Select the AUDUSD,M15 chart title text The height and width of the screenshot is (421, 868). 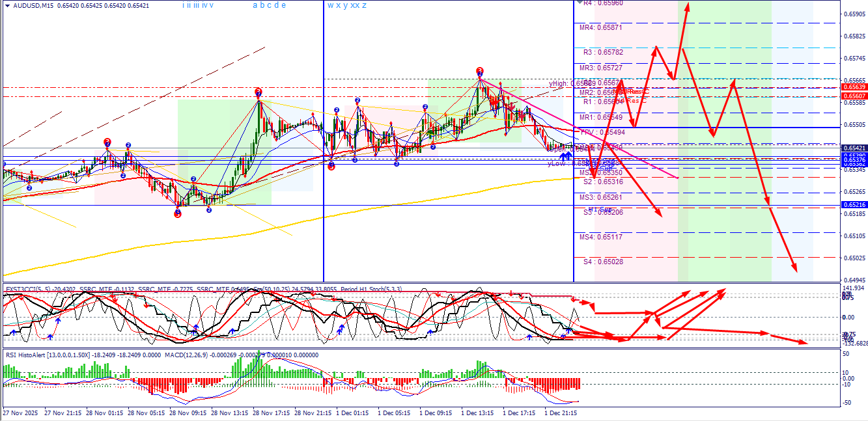[x=33, y=6]
